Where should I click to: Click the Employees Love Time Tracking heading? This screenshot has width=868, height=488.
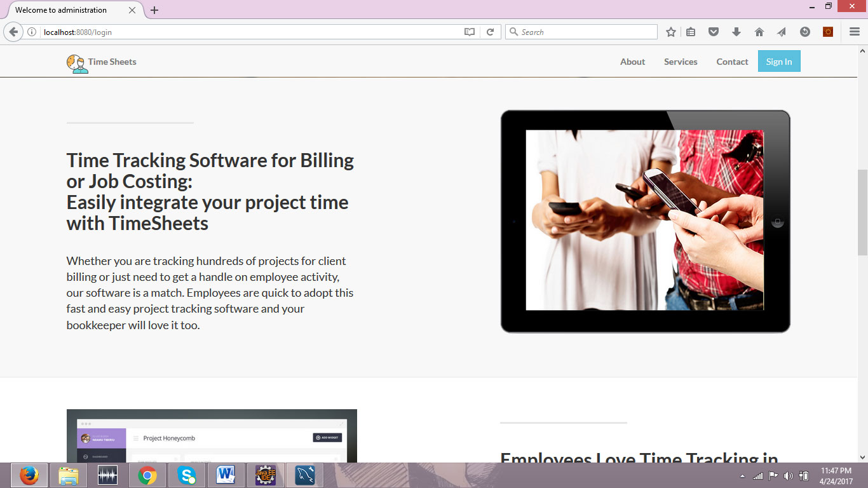(639, 457)
